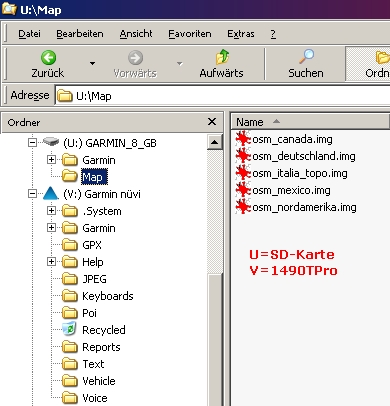Click the Garmin folder icon under U: drive
Viewport: 390px width, 406px height.
tap(70, 160)
